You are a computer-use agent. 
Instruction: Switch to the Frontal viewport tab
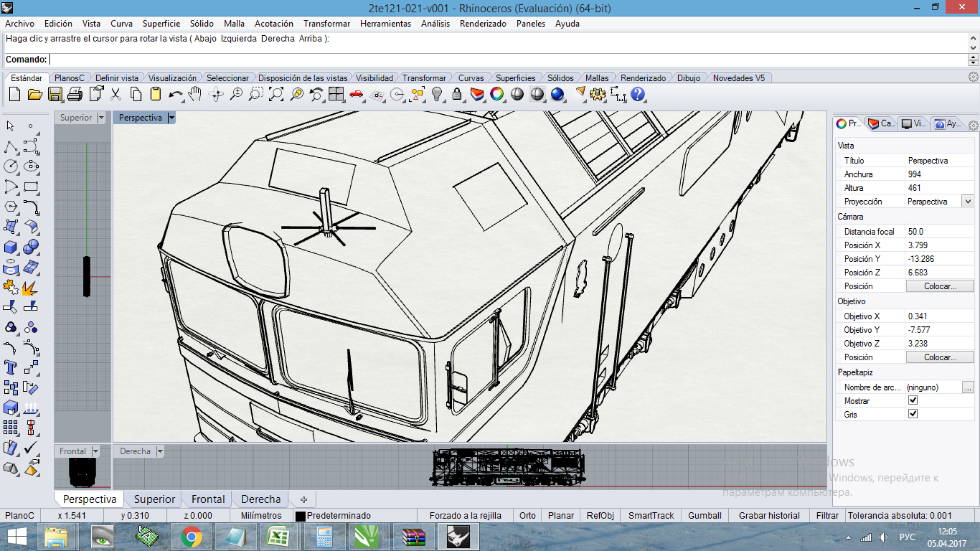coord(208,499)
